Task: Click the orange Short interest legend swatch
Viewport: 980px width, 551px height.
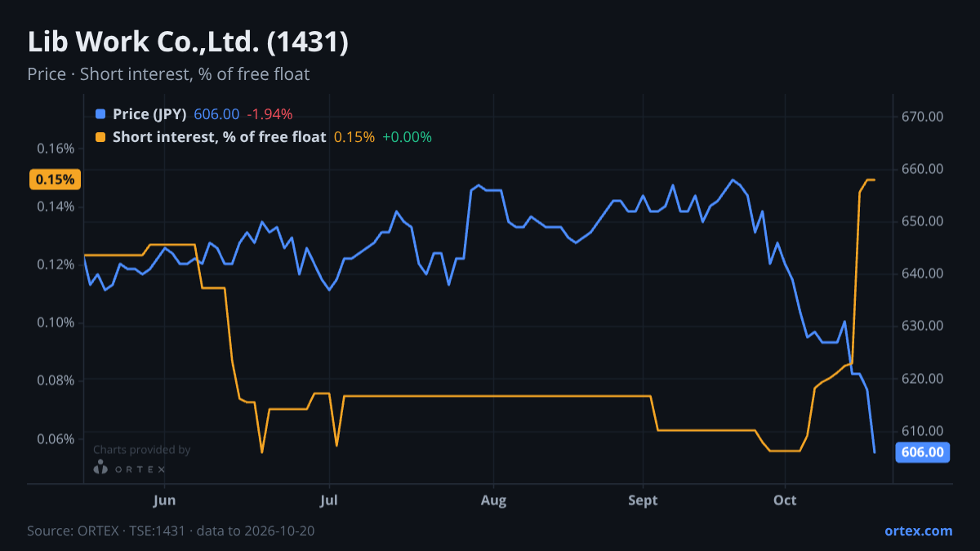Action: click(x=100, y=137)
